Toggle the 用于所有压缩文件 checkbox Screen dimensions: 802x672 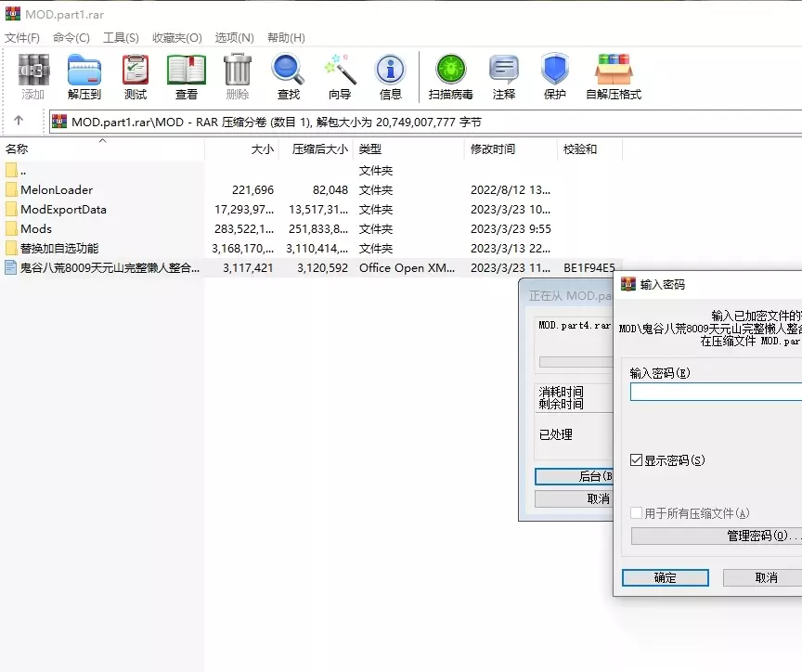tap(636, 512)
